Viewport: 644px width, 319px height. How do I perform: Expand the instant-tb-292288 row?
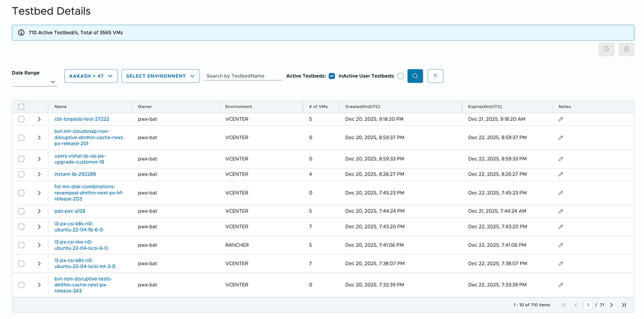[x=39, y=174]
